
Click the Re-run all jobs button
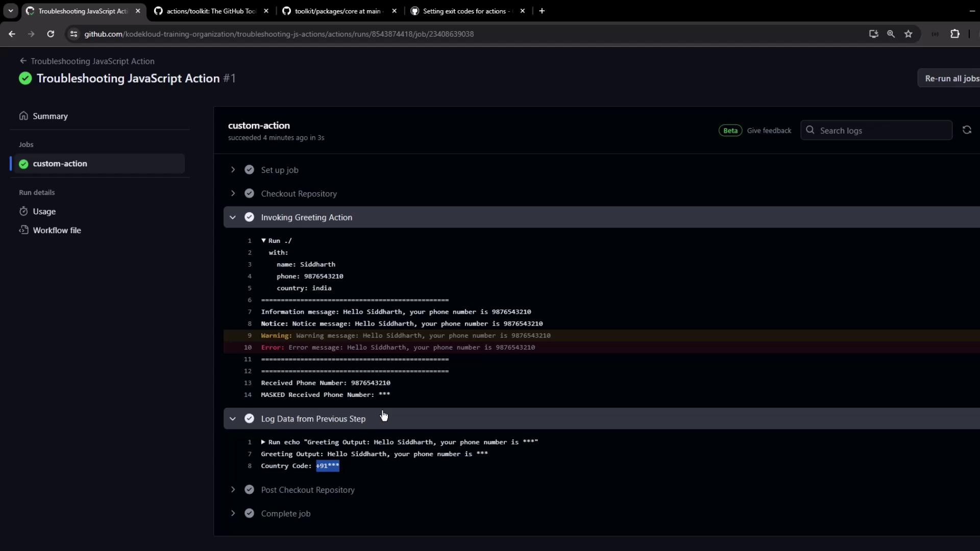[951, 79]
